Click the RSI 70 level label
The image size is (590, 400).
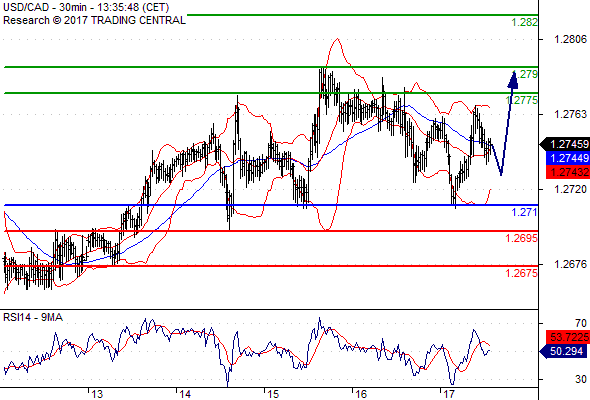coord(581,323)
